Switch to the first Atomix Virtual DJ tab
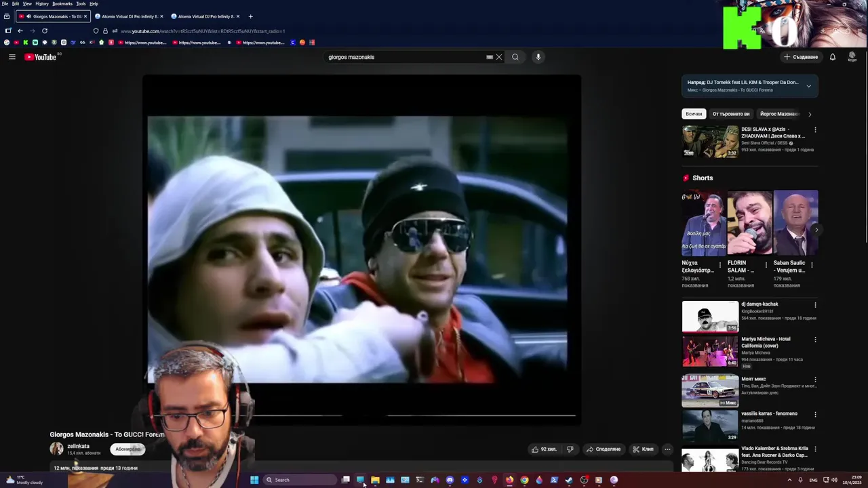The width and height of the screenshot is (868, 488). pos(129,16)
